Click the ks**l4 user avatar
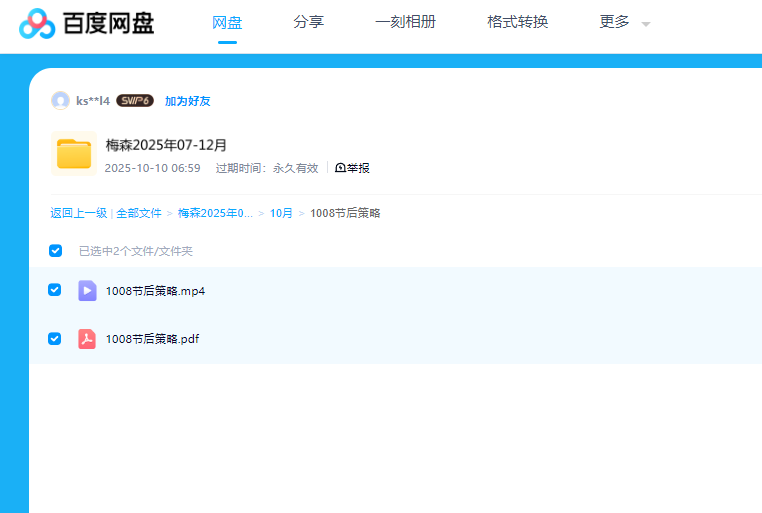Viewport: 762px width, 513px height. coord(60,101)
